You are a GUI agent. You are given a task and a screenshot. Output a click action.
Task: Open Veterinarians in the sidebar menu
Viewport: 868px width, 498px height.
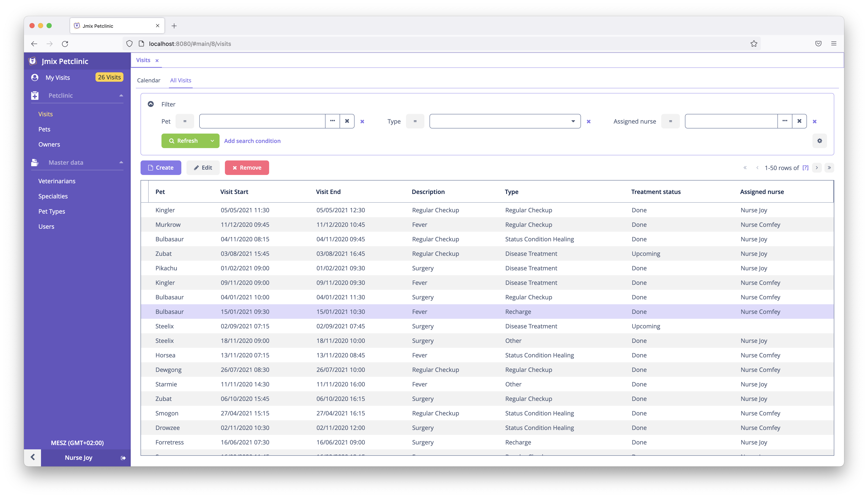coord(57,181)
